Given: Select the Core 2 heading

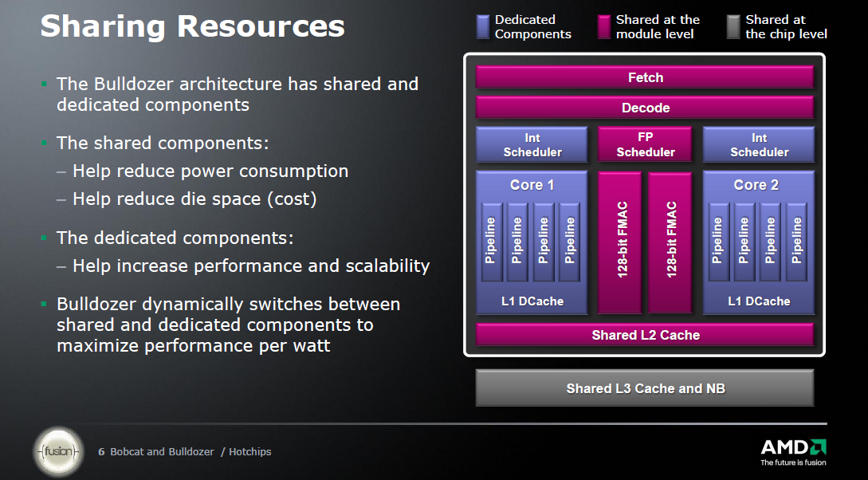Looking at the screenshot, I should [x=756, y=185].
